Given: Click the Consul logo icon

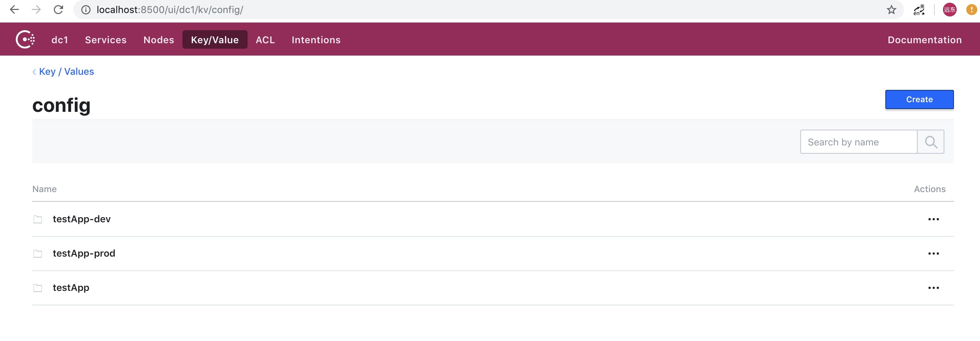Looking at the screenshot, I should pos(25,39).
